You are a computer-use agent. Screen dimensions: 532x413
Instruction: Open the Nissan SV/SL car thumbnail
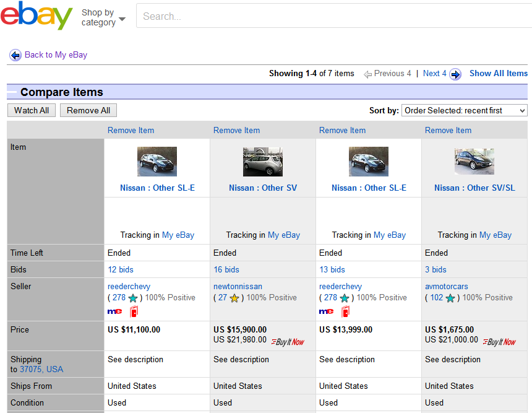pyautogui.click(x=474, y=162)
